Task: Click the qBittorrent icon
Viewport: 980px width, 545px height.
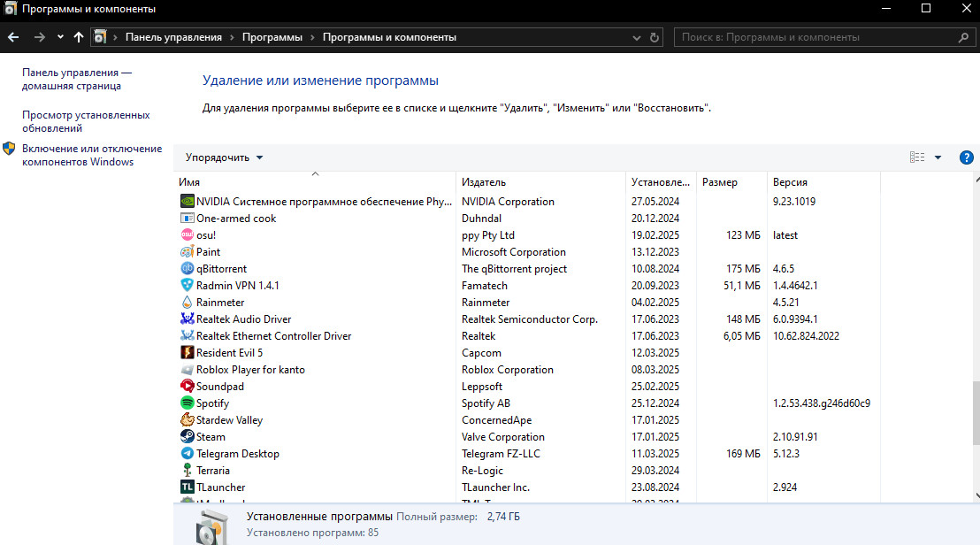Action: pos(187,269)
